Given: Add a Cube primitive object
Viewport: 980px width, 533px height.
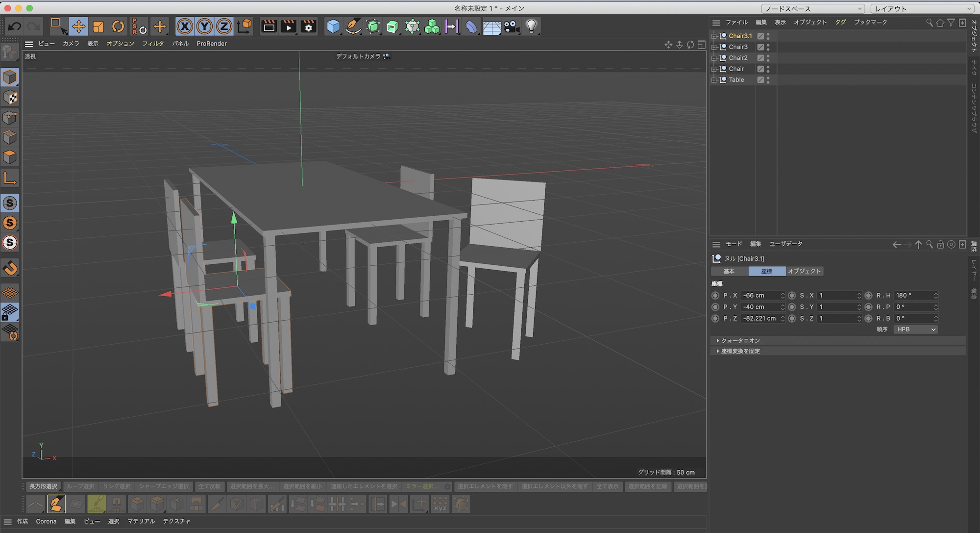Looking at the screenshot, I should (x=333, y=26).
